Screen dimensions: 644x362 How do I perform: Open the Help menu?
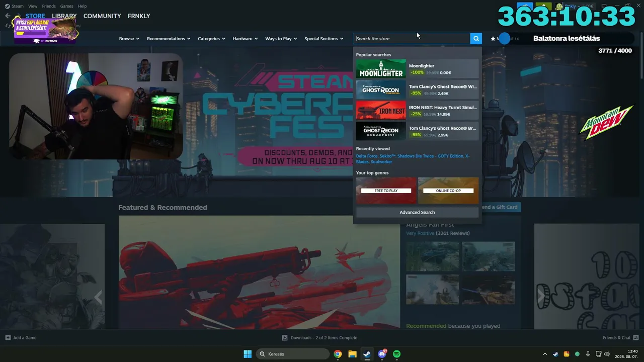[x=83, y=6]
